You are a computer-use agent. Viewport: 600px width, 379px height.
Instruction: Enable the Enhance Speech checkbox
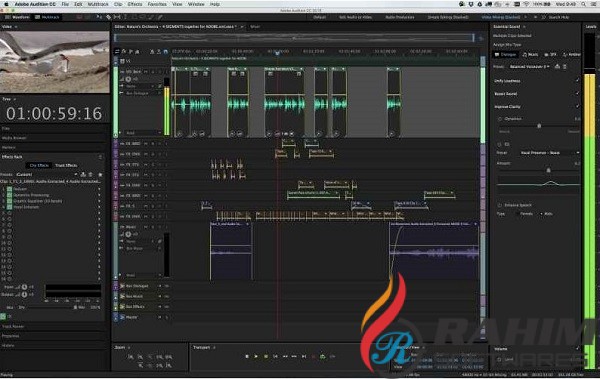(x=500, y=205)
